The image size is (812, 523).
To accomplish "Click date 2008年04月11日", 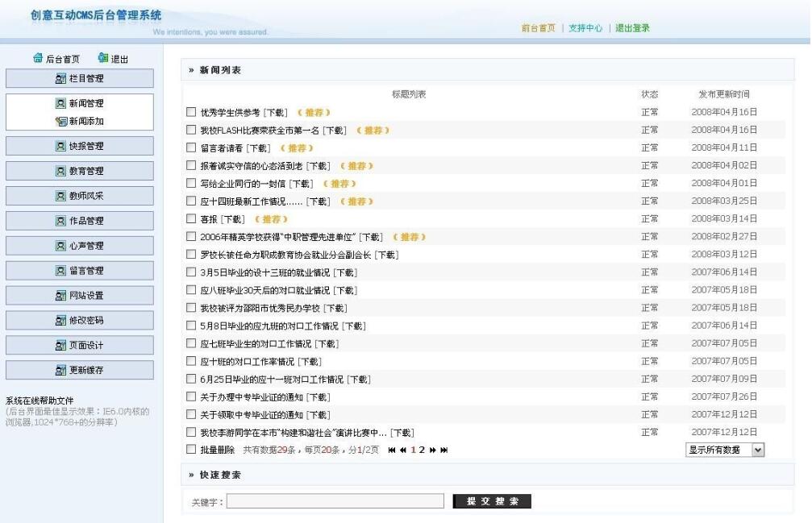I will [x=724, y=147].
